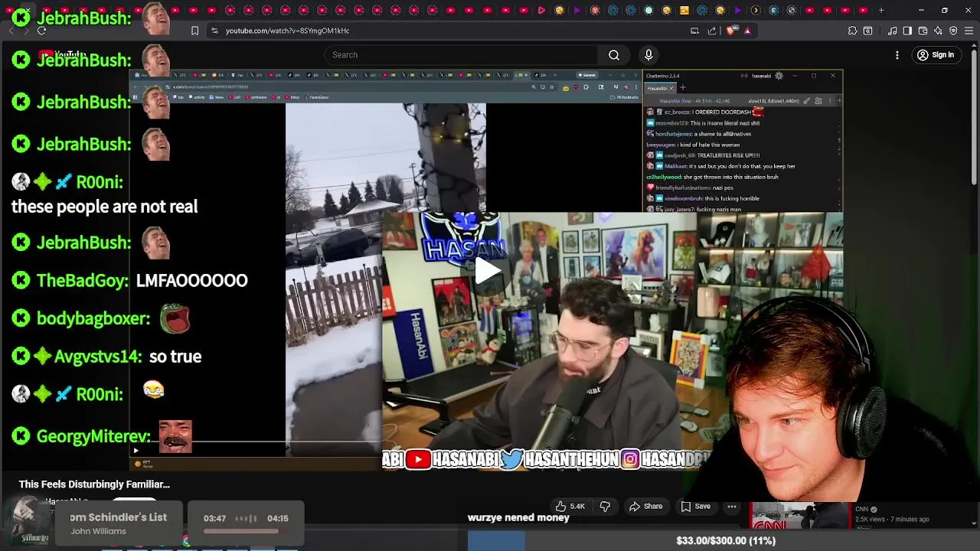Open the Brave Playlist music note icon
This screenshot has height=551, width=980.
coord(893,31)
